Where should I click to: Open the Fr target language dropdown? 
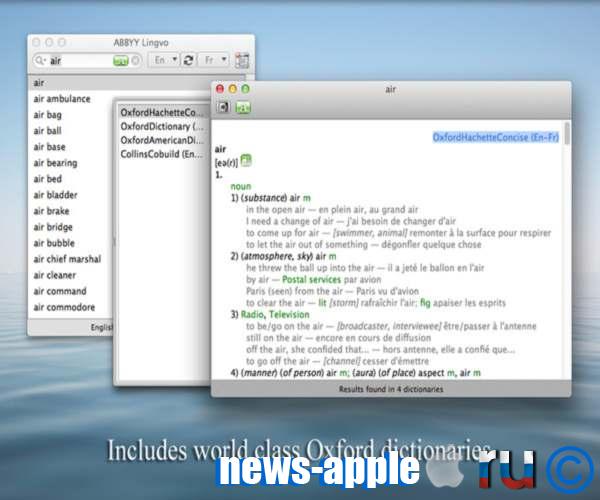[214, 60]
